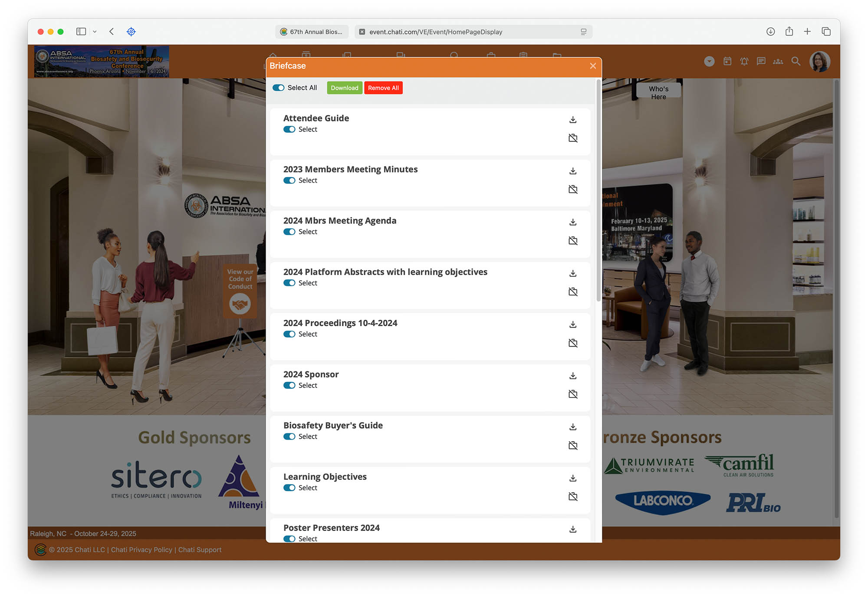This screenshot has height=597, width=868.
Task: Open the calendar icon in header
Action: pyautogui.click(x=727, y=62)
